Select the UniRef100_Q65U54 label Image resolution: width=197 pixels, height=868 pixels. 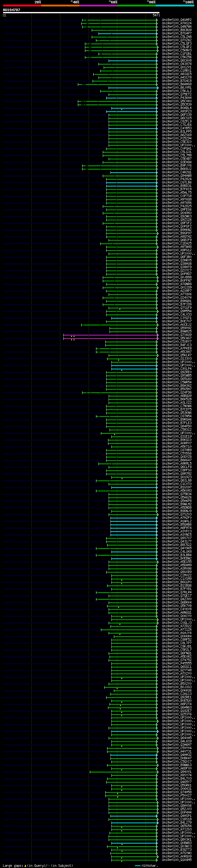[x=176, y=826]
